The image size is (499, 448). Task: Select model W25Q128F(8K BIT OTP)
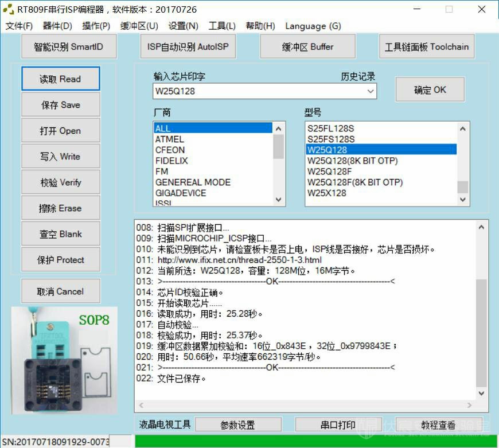coord(381,182)
